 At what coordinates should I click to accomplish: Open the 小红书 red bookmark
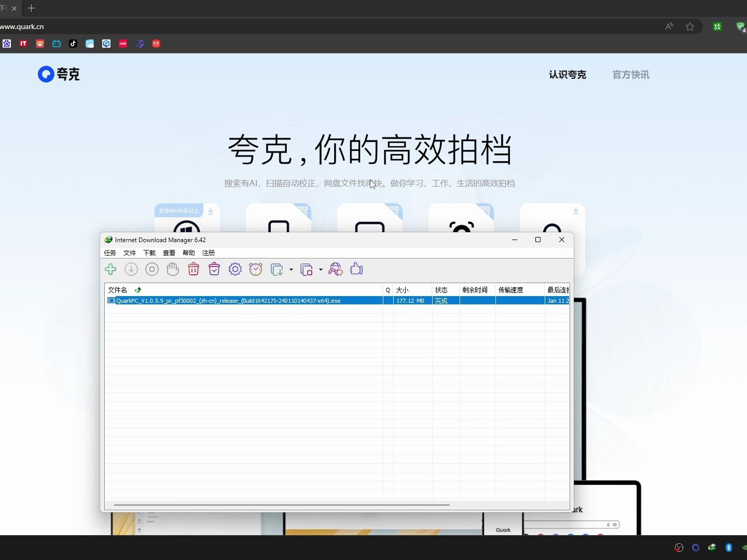click(123, 44)
